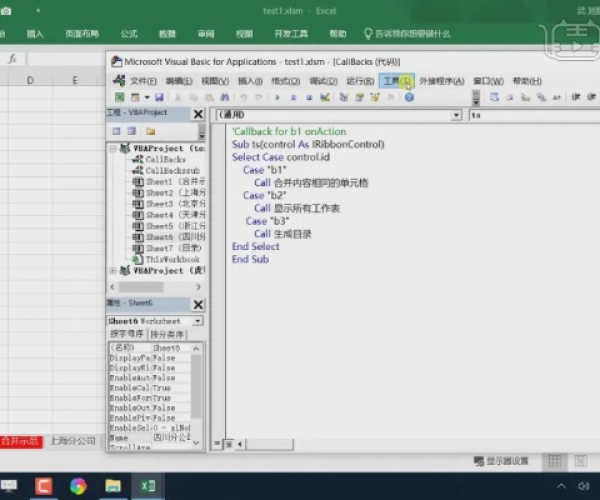Switch to 按分类序 properties tab
Image resolution: width=600 pixels, height=500 pixels.
point(167,334)
